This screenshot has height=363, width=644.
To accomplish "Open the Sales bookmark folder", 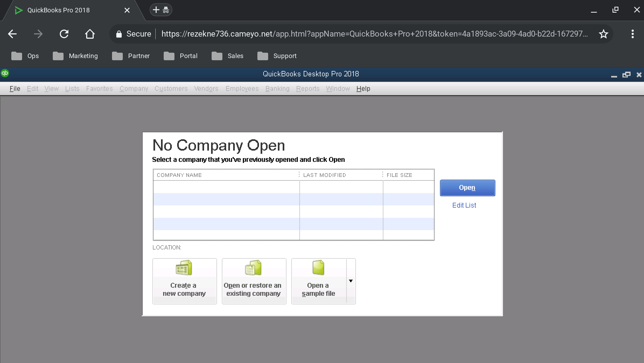I will pyautogui.click(x=227, y=56).
